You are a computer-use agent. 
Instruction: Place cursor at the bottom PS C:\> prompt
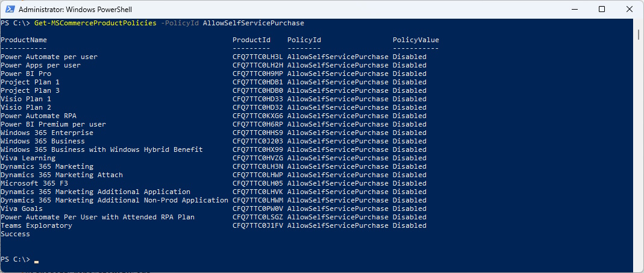pos(37,260)
